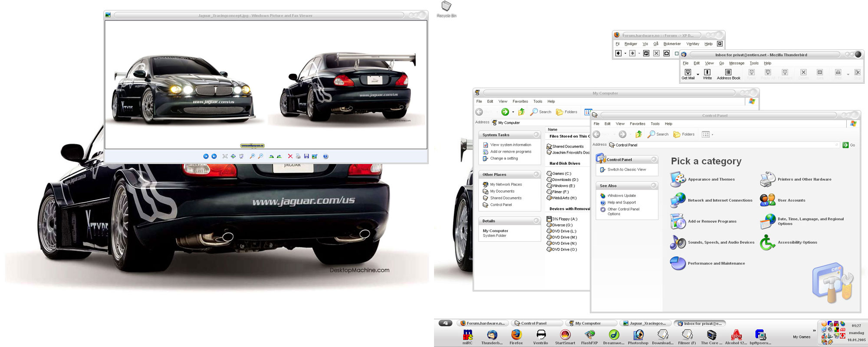Launch Photoshop from taskbar quick launch

tap(638, 337)
